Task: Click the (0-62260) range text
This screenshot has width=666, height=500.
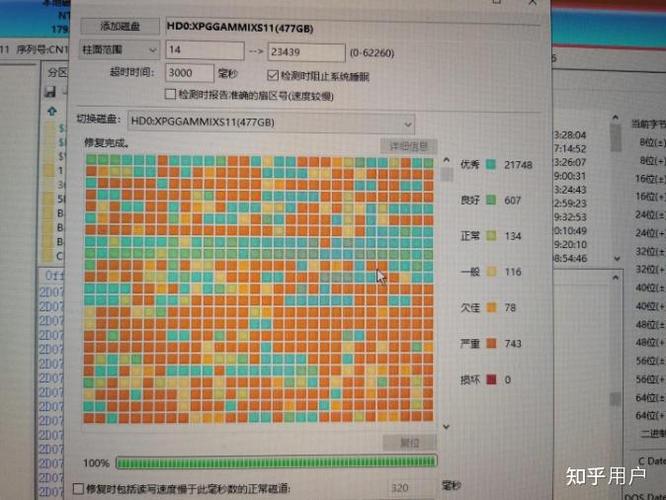Action: point(372,54)
